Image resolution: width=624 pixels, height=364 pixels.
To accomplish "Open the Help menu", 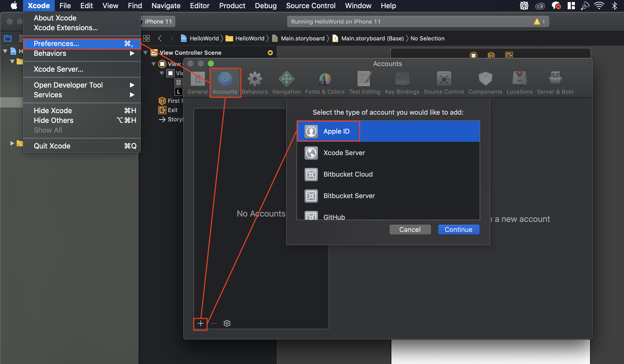I will (388, 6).
